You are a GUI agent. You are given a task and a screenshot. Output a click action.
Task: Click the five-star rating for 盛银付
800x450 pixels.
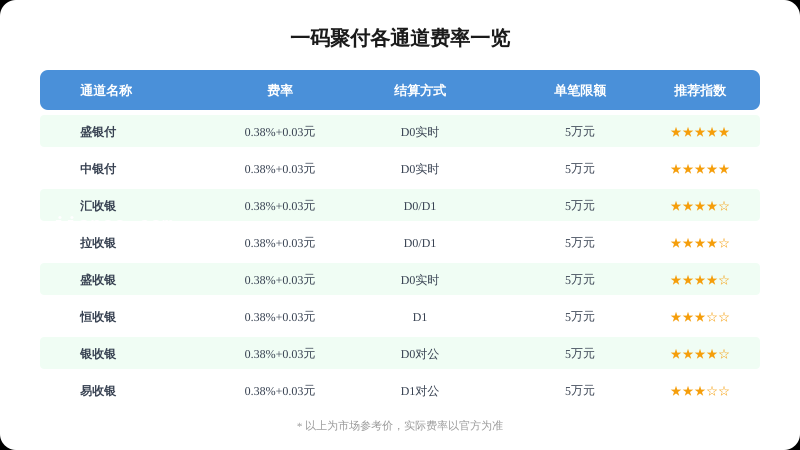[x=700, y=132]
